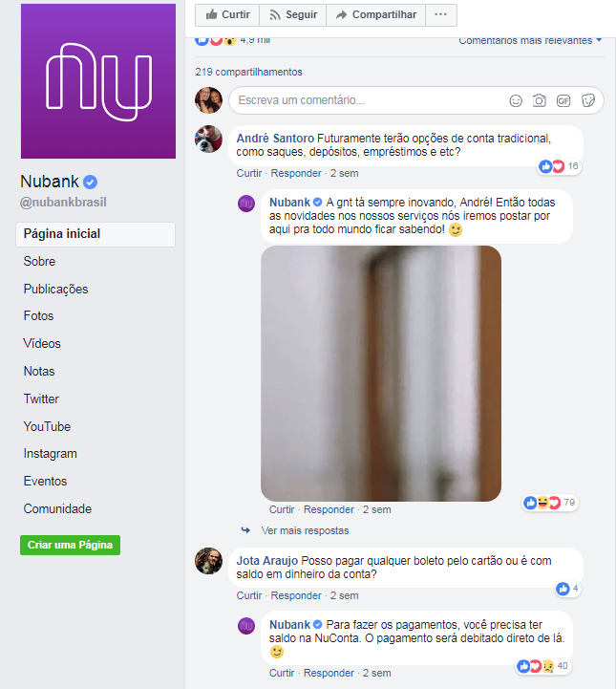Open the GIF picker icon
This screenshot has height=689, width=616.
563,100
